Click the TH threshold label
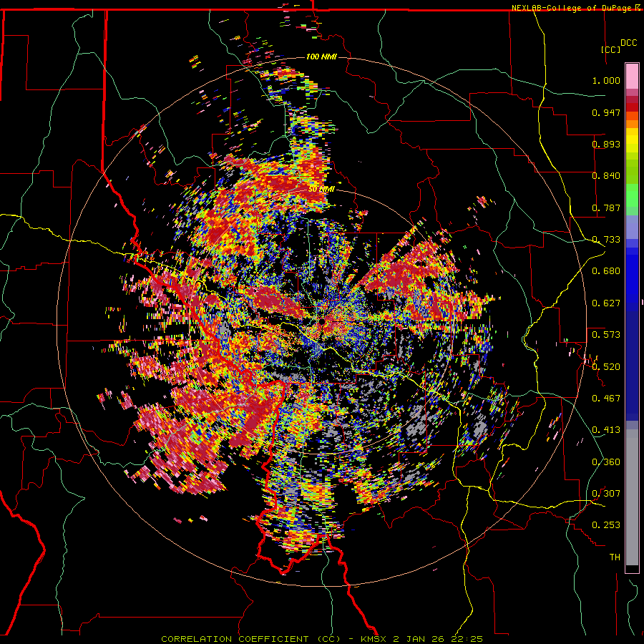The width and height of the screenshot is (644, 644). (x=615, y=557)
